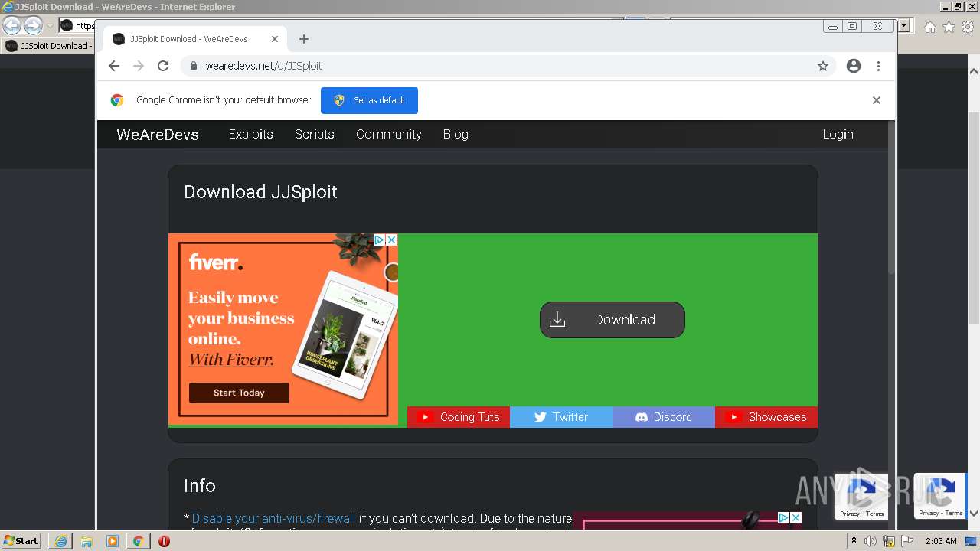Click the 2:03 AM taskbar clock
Screen dimensions: 980x551
point(941,541)
